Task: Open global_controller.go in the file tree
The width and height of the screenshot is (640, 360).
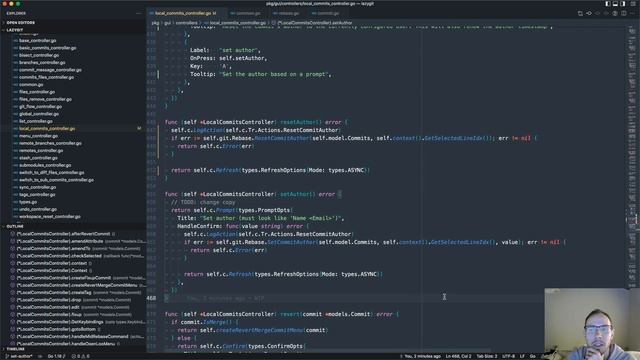Action: pyautogui.click(x=39, y=114)
